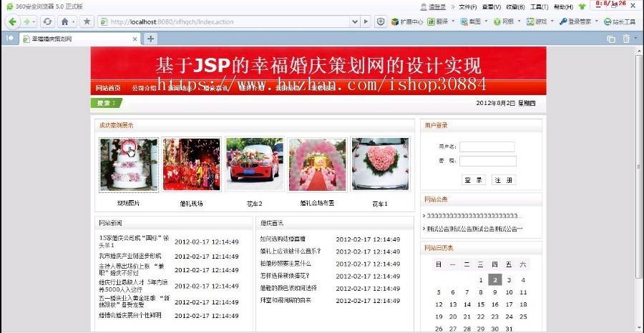This screenshot has width=644, height=333.
Task: Open 扩展中心 extension center
Action: [x=406, y=21]
